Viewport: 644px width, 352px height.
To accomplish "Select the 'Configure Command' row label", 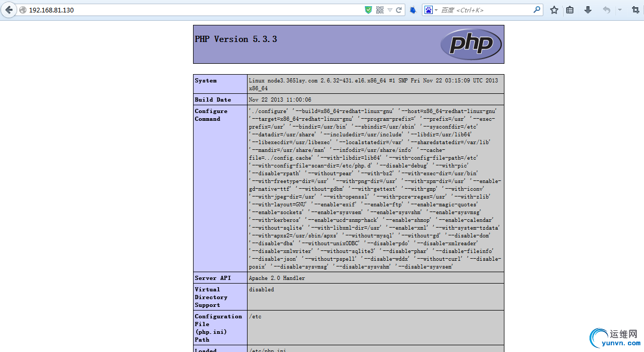I will [211, 115].
